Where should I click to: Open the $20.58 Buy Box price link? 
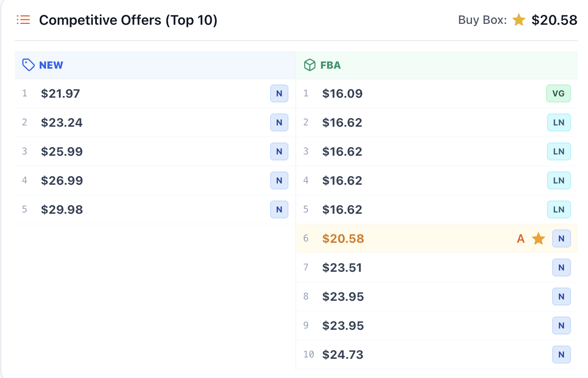pyautogui.click(x=554, y=20)
